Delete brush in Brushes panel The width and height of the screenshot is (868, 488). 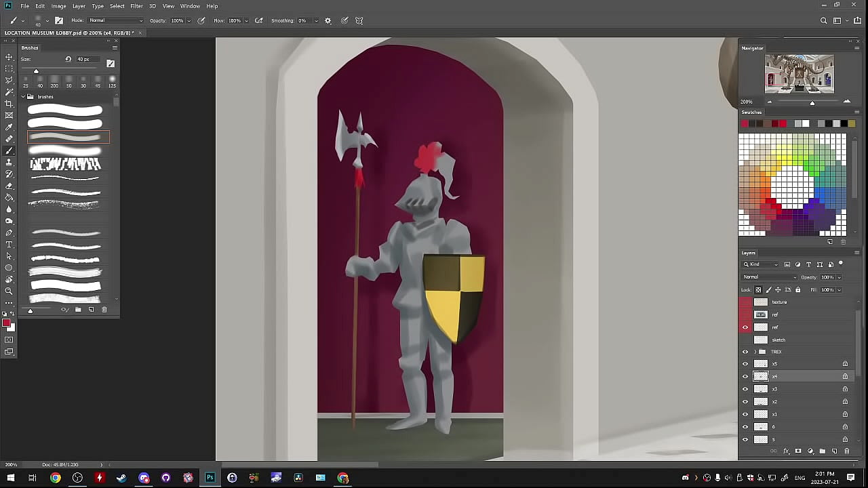coord(104,310)
